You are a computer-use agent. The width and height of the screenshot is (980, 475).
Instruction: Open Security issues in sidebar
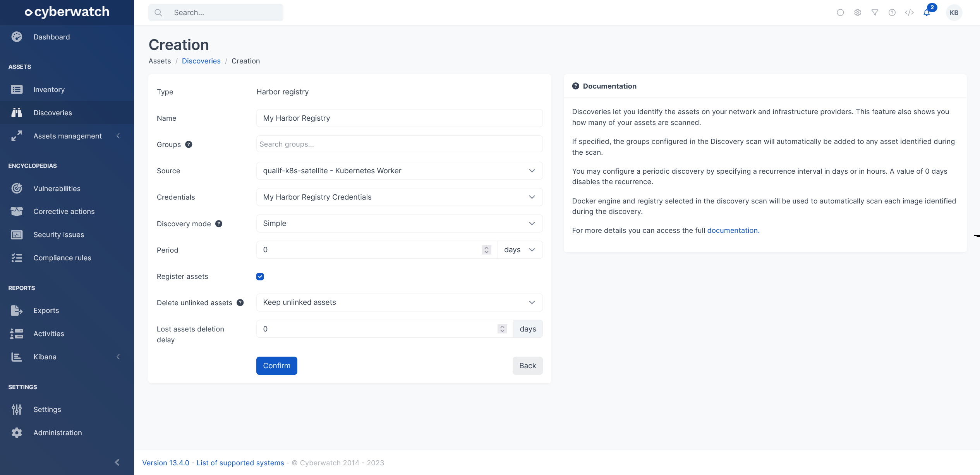(x=67, y=234)
